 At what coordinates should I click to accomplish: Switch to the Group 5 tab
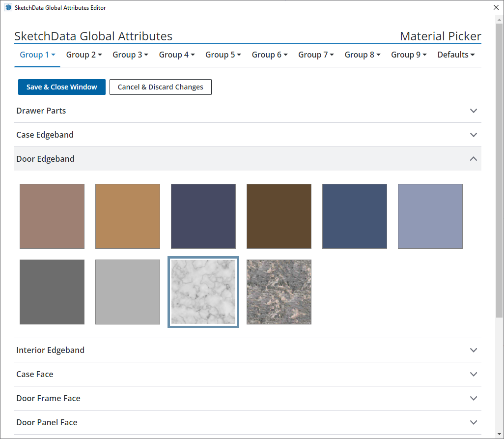point(223,55)
